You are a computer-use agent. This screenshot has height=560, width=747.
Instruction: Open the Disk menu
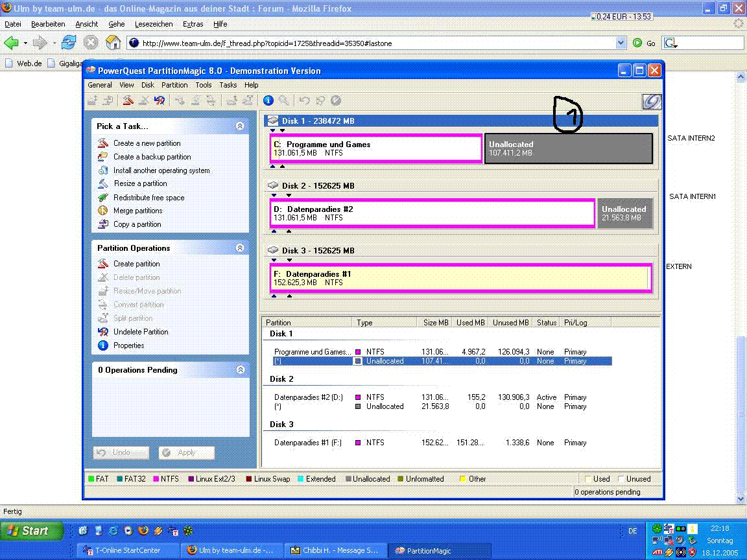tap(148, 85)
